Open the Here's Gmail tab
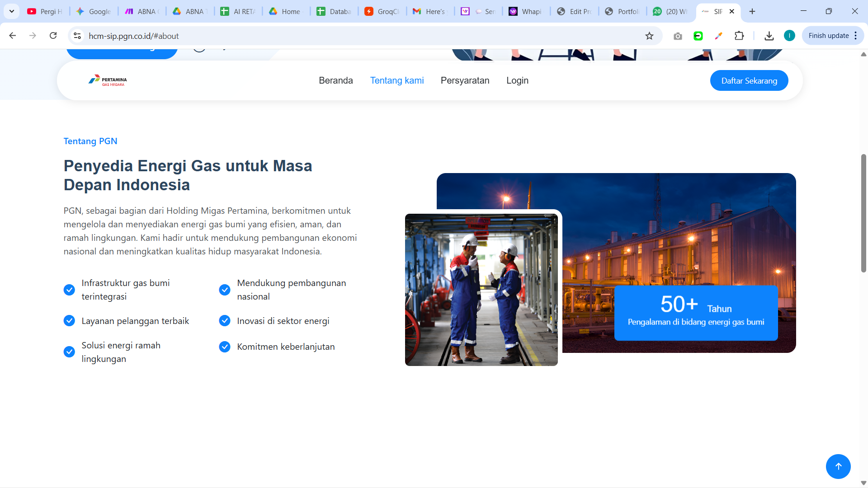The image size is (868, 488). (431, 11)
